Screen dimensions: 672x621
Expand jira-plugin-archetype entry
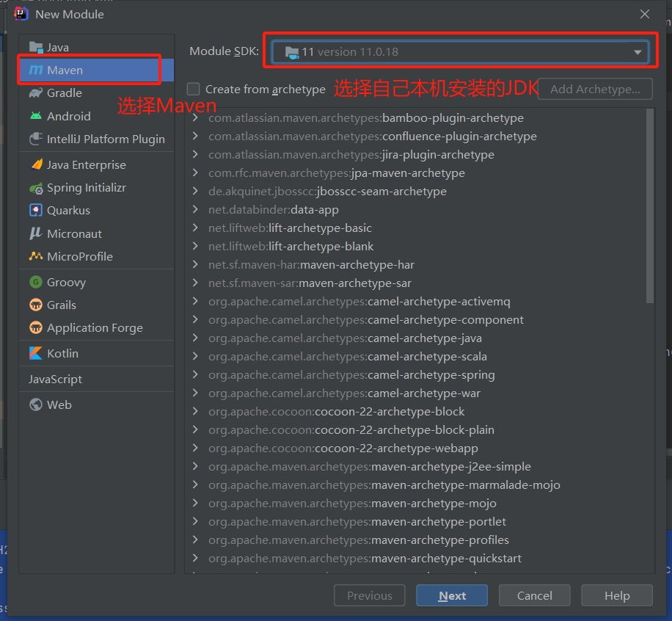tap(195, 154)
